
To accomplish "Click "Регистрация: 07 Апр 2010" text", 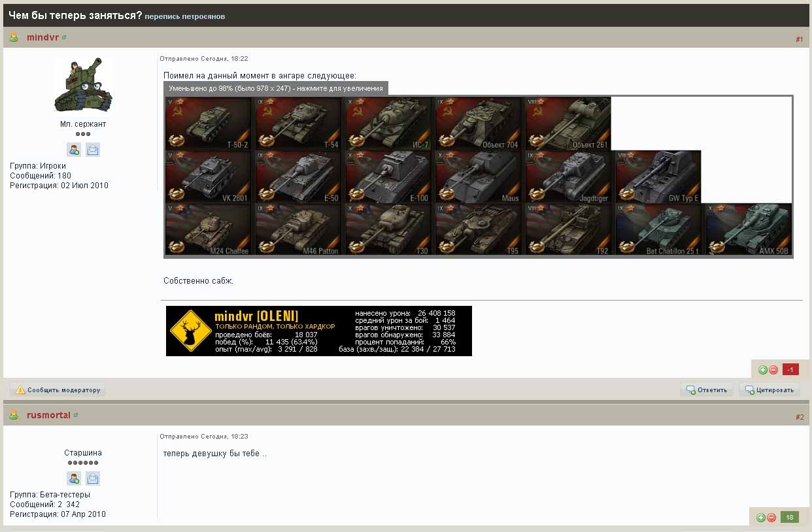I will pos(58,514).
